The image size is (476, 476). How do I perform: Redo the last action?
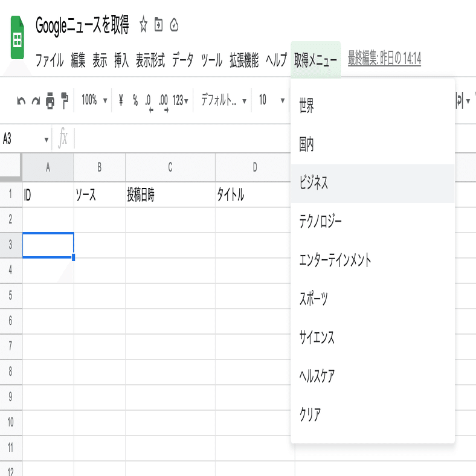[x=36, y=100]
